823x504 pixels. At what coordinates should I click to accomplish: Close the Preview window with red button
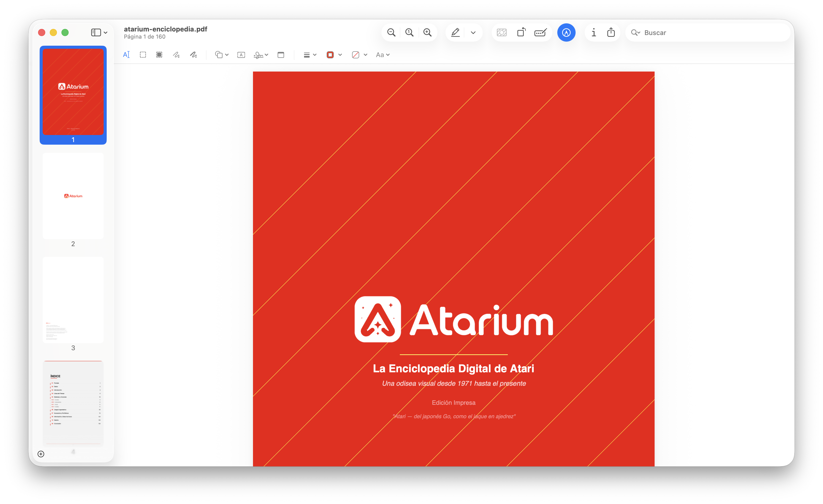click(x=42, y=32)
